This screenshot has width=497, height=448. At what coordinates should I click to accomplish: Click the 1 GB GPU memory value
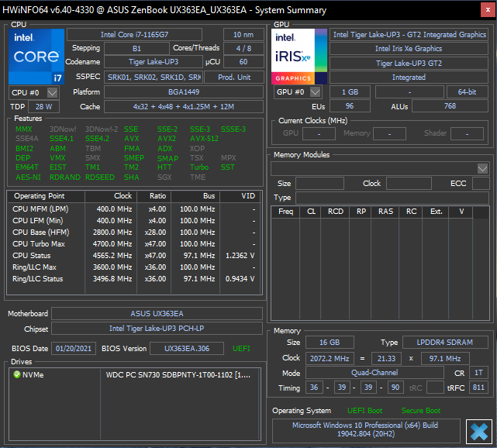(x=350, y=92)
